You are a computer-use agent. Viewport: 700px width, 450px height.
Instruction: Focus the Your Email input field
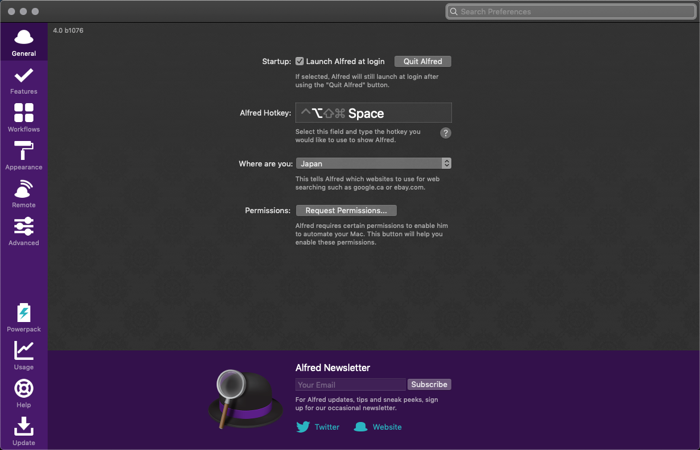click(350, 384)
